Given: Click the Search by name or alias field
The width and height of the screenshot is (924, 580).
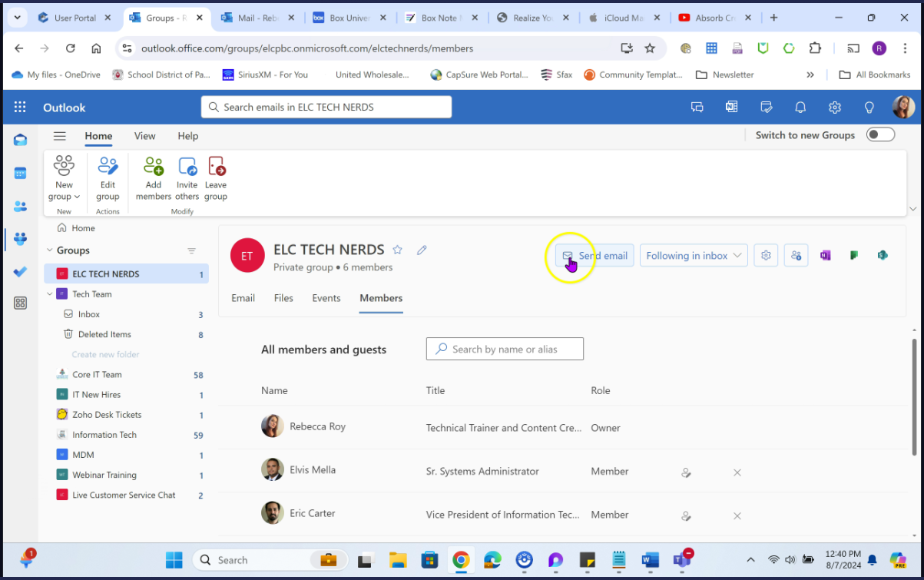Looking at the screenshot, I should (x=505, y=349).
